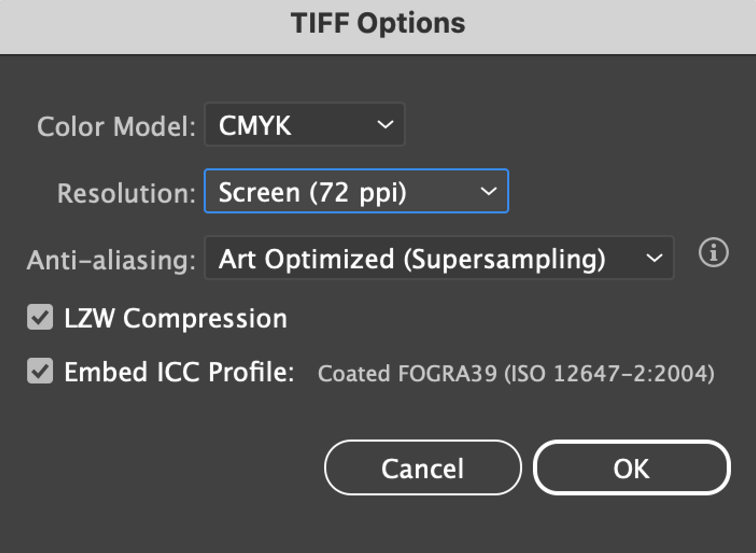The height and width of the screenshot is (553, 756).
Task: Click the TIFF Options title bar
Action: [378, 27]
